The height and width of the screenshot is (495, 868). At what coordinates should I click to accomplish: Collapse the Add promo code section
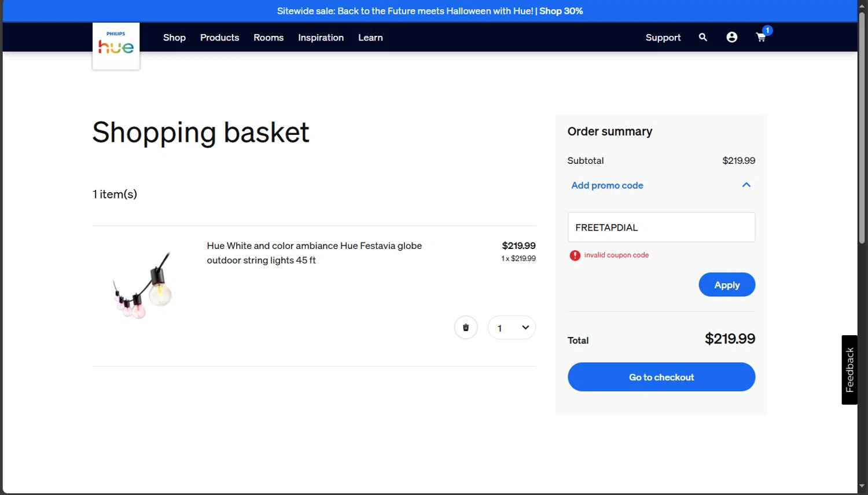tap(746, 185)
